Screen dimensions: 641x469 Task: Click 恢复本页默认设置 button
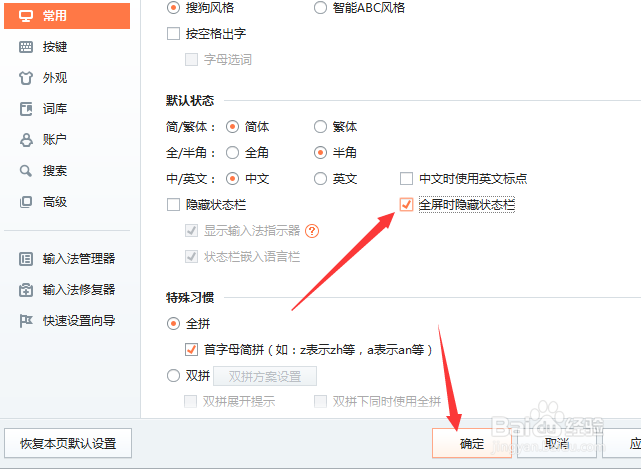point(68,443)
